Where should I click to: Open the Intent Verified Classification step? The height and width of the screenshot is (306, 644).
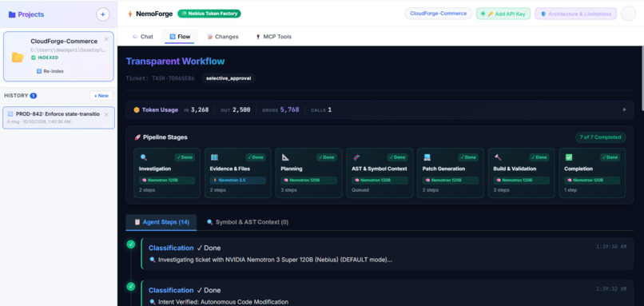coord(387,293)
